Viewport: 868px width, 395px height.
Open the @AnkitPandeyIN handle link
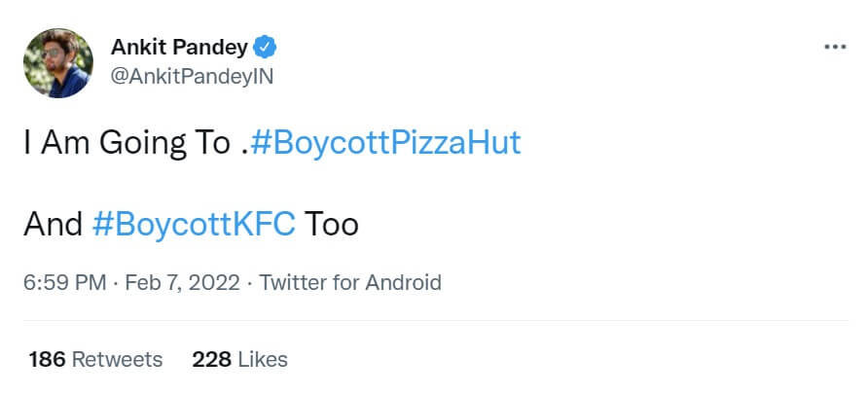[x=193, y=77]
